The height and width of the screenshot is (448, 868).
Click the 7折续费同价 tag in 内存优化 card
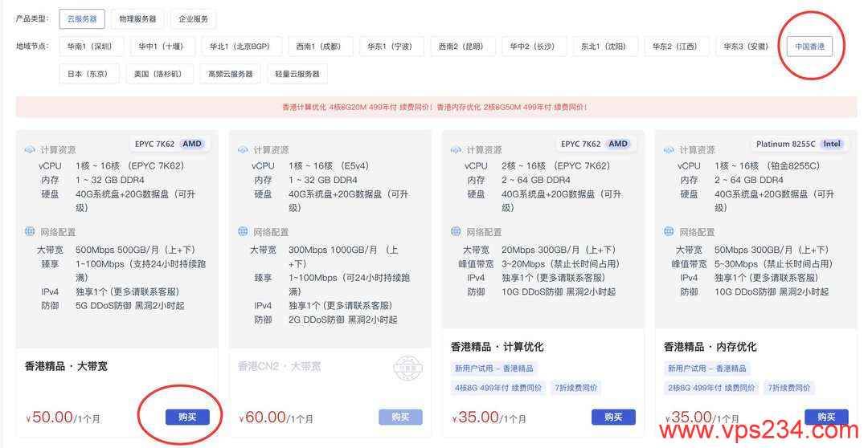(x=789, y=388)
